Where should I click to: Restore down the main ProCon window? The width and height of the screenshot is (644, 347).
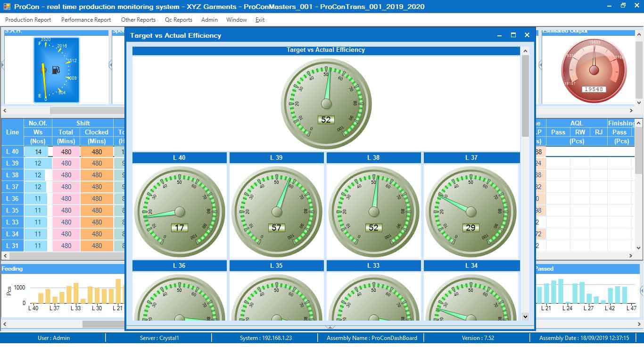pos(623,6)
